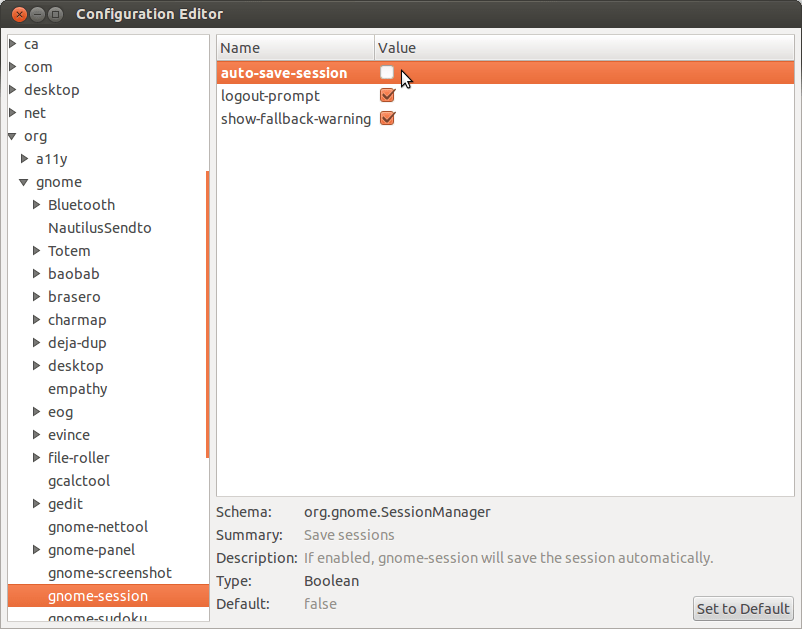Viewport: 802px width, 629px height.
Task: Expand the com tree node
Action: coord(14,67)
